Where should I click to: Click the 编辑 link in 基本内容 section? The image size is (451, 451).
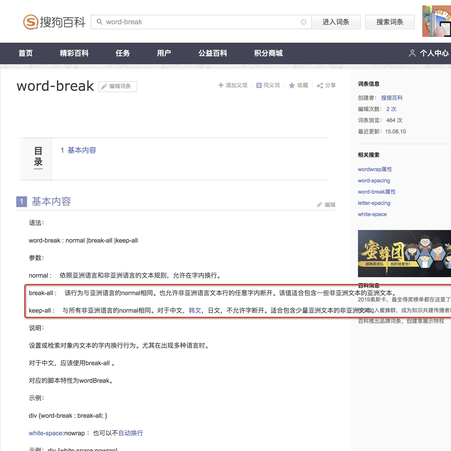point(330,205)
